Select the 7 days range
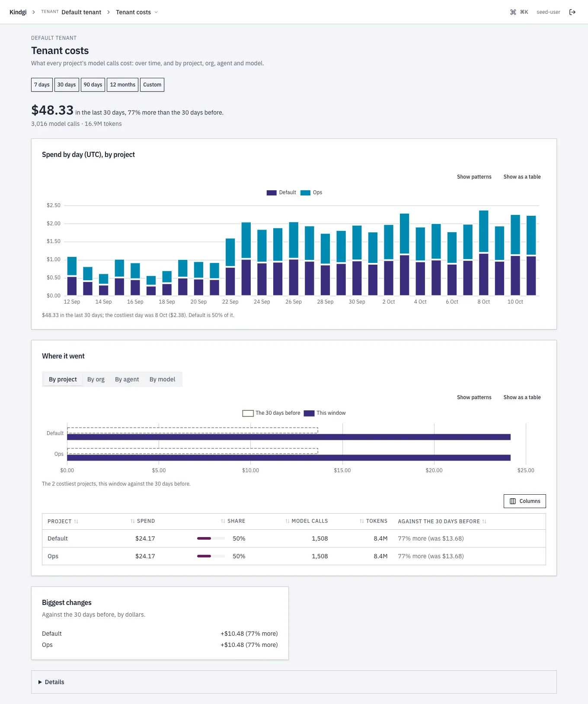Image resolution: width=588 pixels, height=704 pixels. click(x=42, y=85)
